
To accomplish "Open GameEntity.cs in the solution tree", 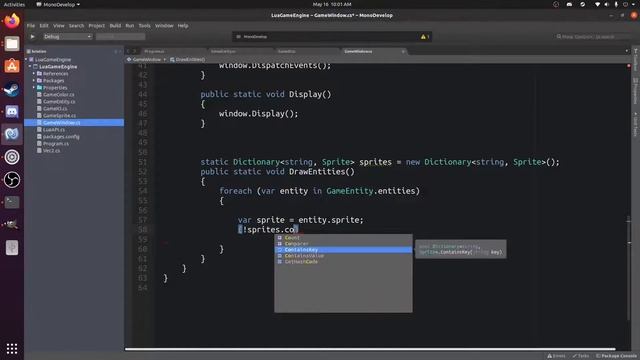I will click(x=59, y=102).
